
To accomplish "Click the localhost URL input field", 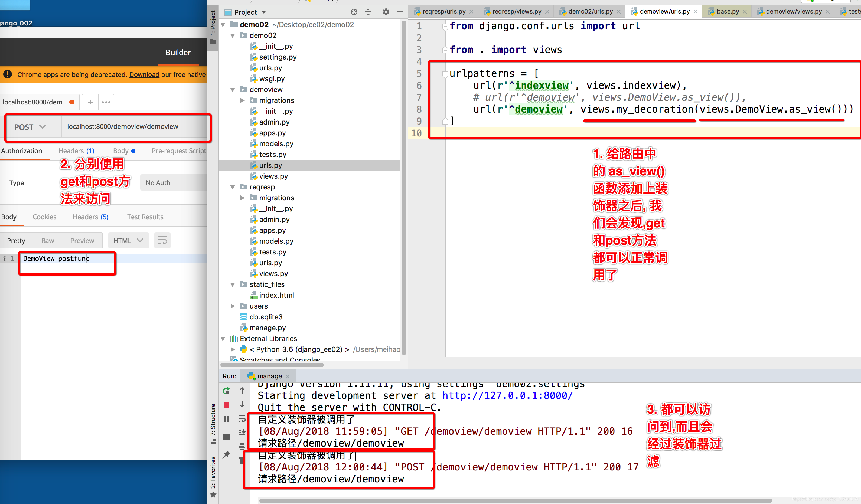I will [x=134, y=126].
